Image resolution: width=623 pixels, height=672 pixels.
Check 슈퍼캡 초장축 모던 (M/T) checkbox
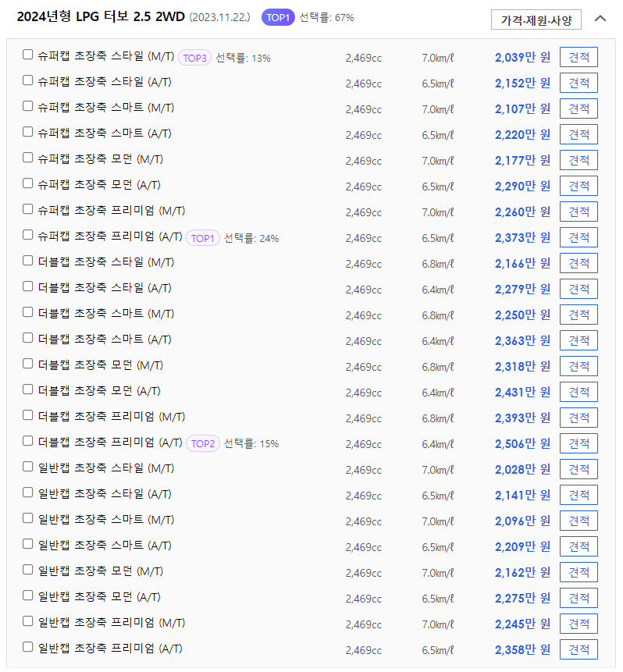[x=27, y=158]
